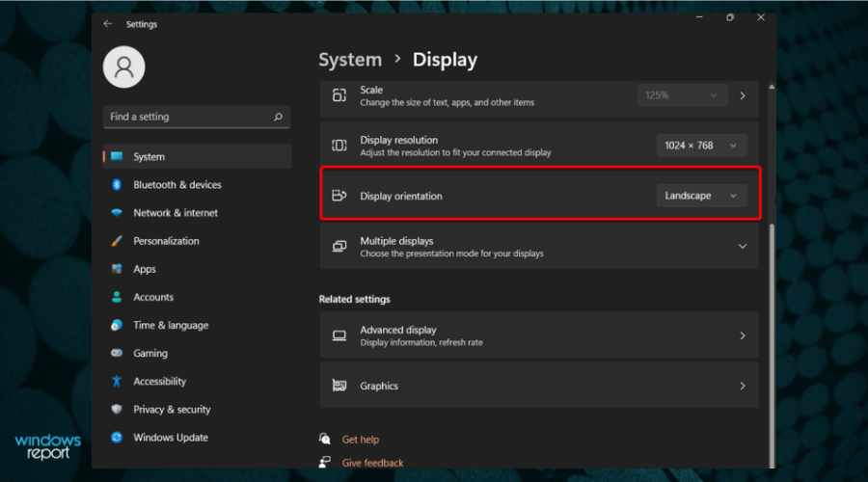Click the Display orientation row icon
868x482 pixels.
[339, 196]
